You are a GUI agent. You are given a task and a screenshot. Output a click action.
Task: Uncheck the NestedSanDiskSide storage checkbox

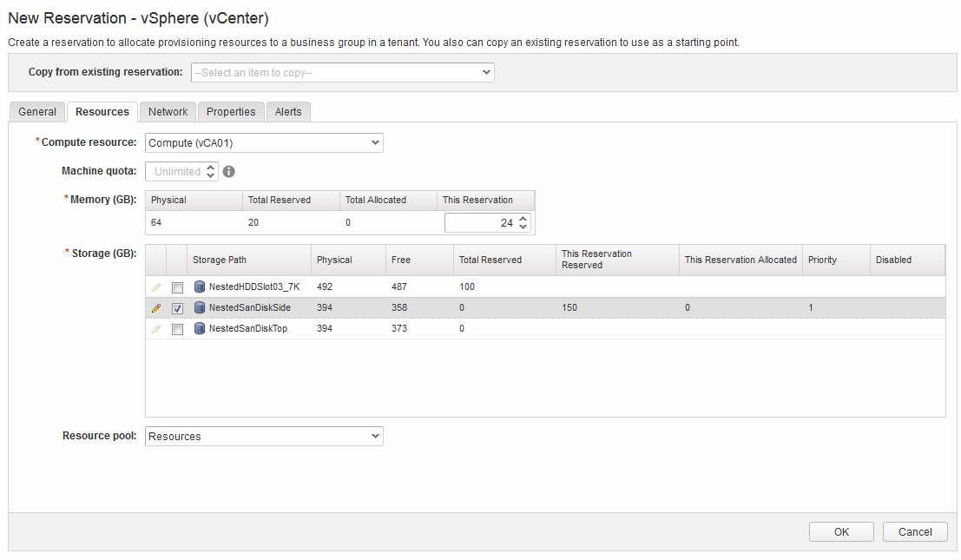tap(177, 308)
